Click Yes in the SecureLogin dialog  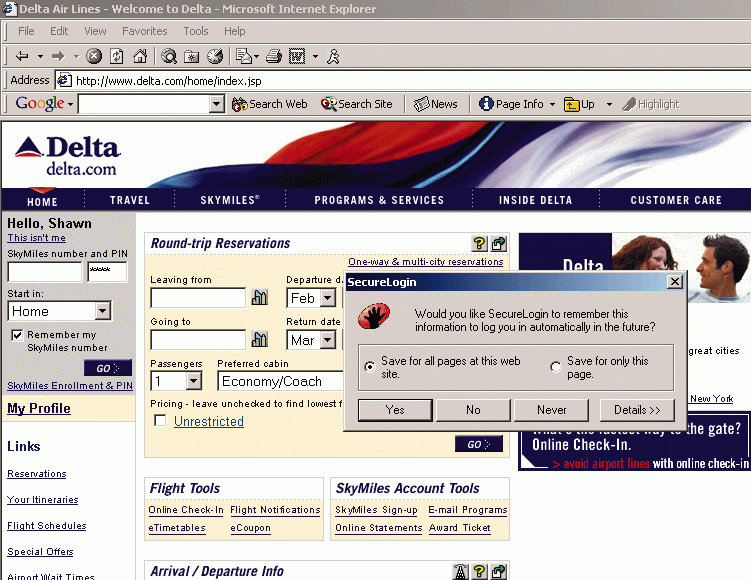pyautogui.click(x=395, y=410)
